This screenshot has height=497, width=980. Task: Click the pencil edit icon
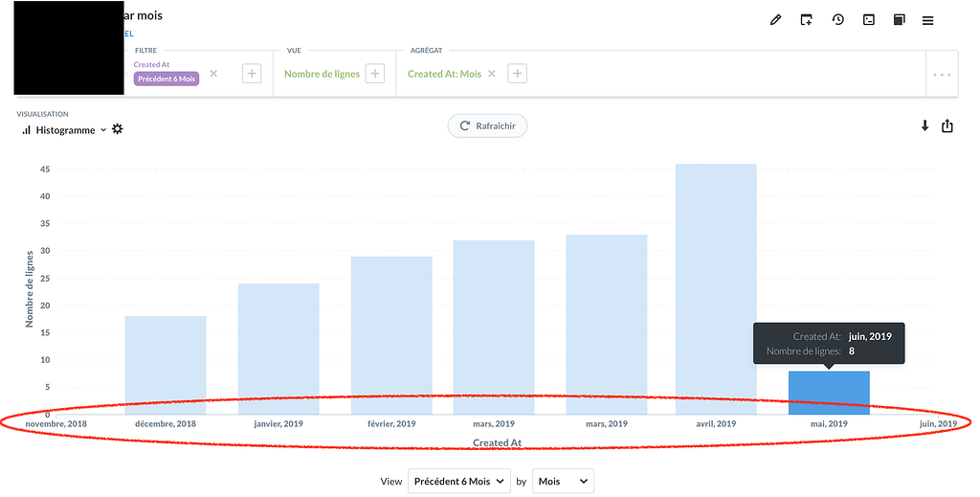[x=775, y=20]
